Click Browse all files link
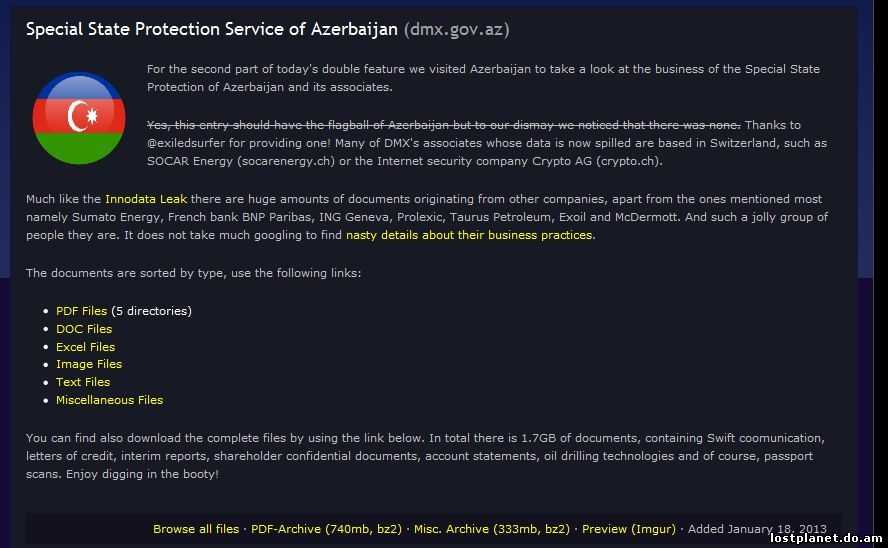This screenshot has height=548, width=888. [196, 529]
